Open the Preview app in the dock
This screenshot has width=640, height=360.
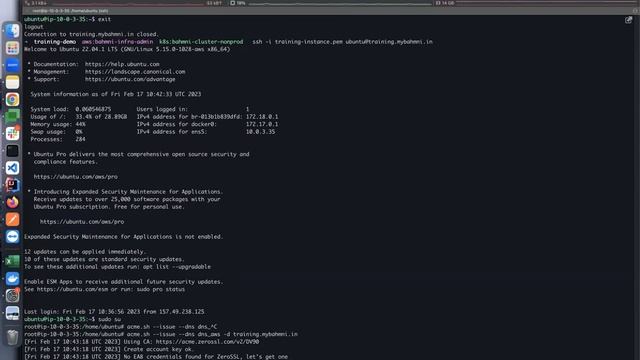click(x=12, y=313)
